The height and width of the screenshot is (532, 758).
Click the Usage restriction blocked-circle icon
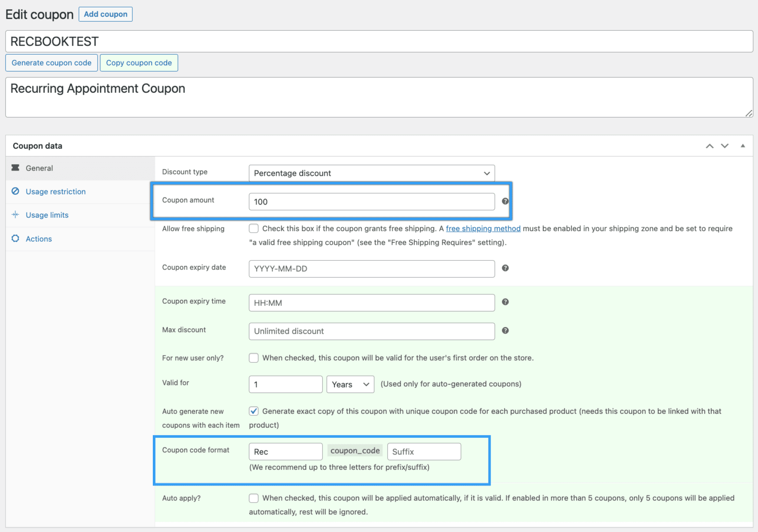[16, 191]
